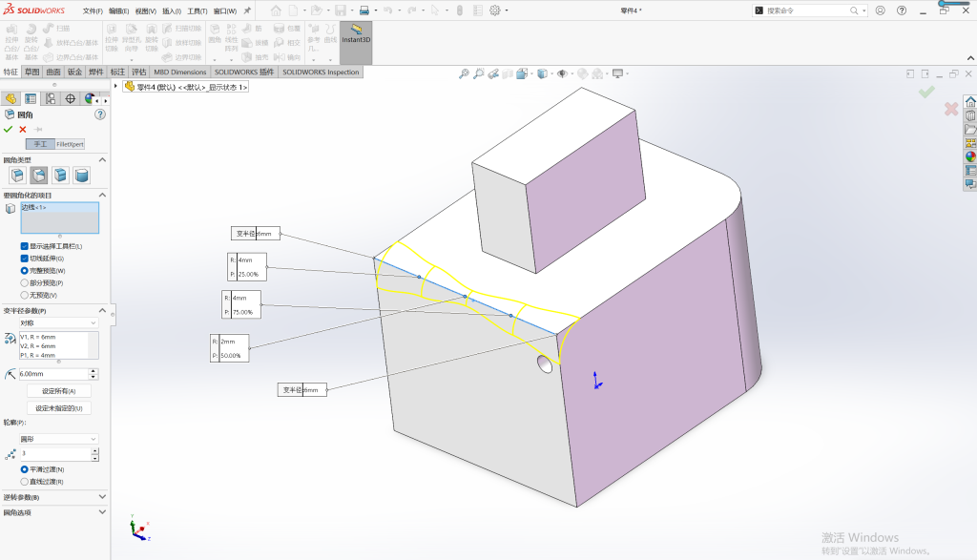Viewport: 977px width, 560px height.
Task: Open the FeatureManager design tree tab
Action: coord(10,98)
